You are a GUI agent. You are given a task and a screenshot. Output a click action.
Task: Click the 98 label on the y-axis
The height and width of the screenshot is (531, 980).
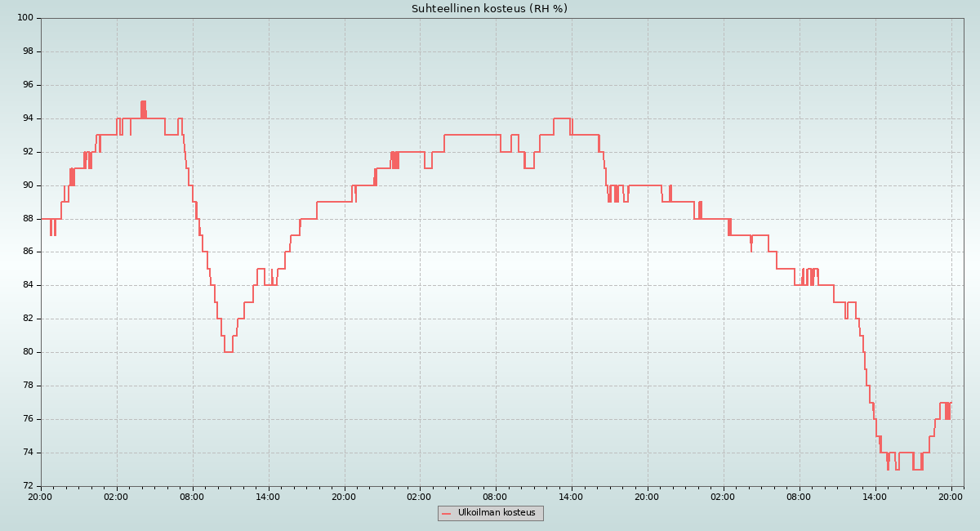click(x=27, y=51)
